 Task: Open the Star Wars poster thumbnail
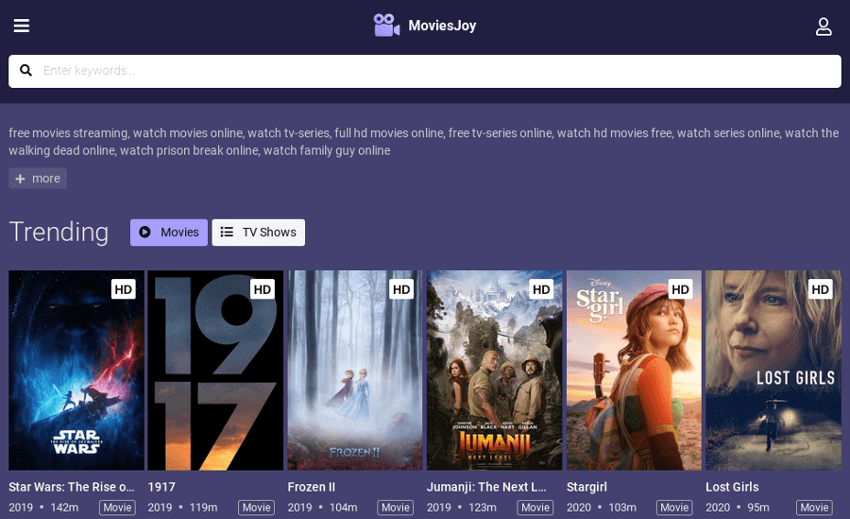pyautogui.click(x=76, y=370)
